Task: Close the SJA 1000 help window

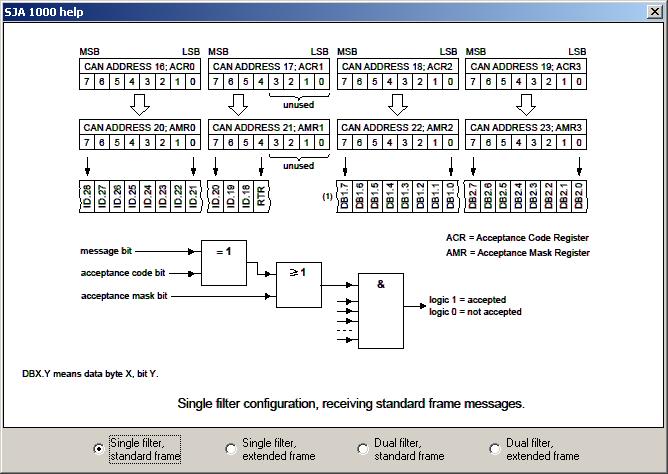Action: pyautogui.click(x=654, y=11)
